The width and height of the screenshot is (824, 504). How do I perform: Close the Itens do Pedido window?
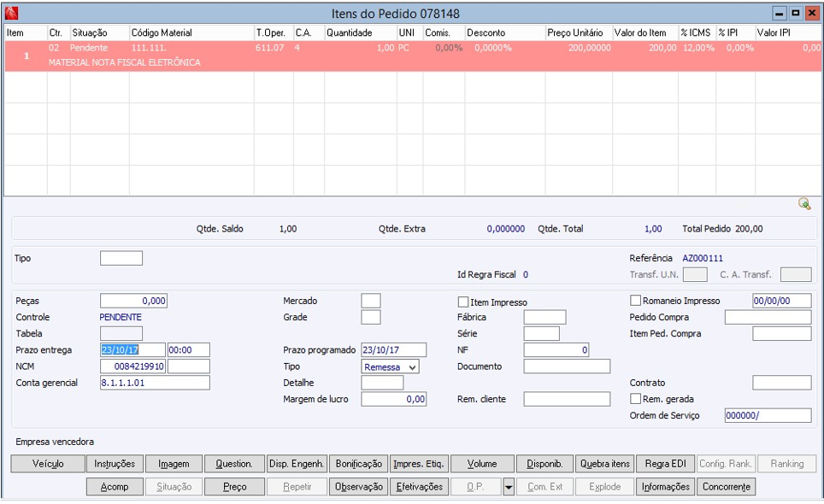click(812, 13)
